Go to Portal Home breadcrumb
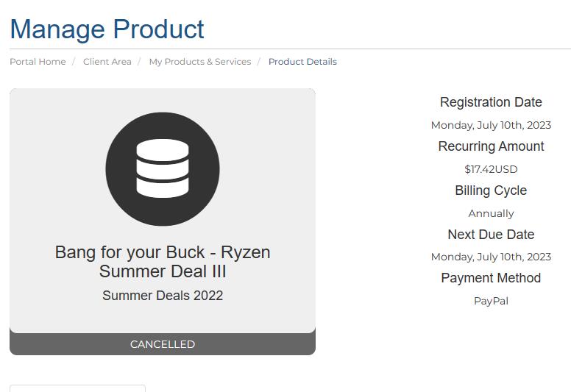The image size is (571, 392). (38, 62)
